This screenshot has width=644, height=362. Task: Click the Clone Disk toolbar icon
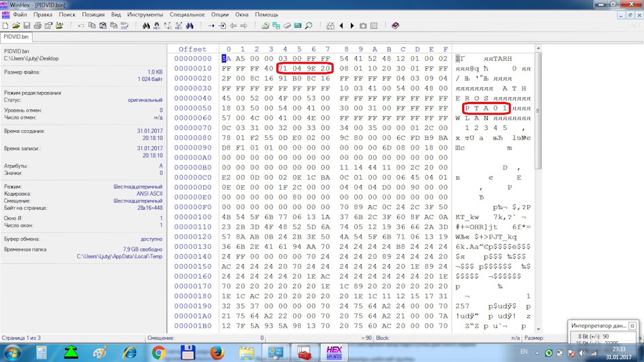(x=276, y=25)
